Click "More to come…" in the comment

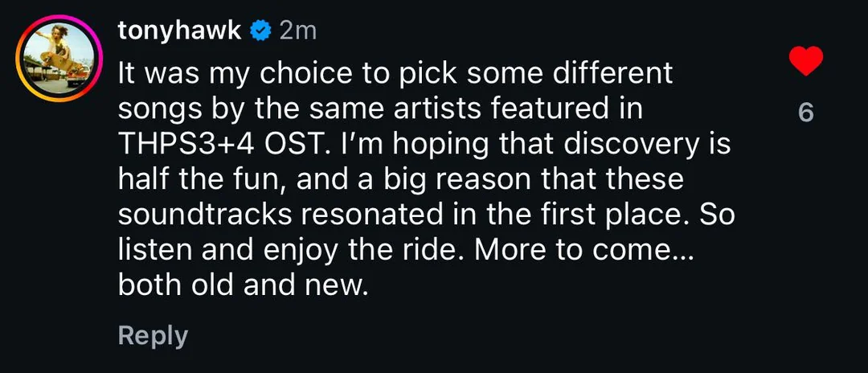click(583, 248)
